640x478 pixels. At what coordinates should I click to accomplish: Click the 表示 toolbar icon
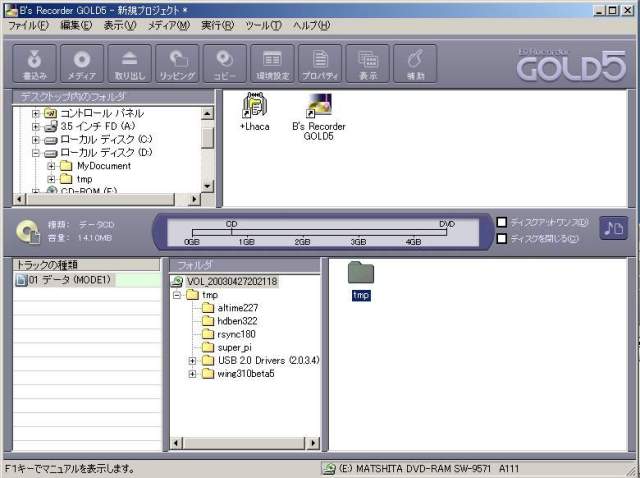[367, 64]
